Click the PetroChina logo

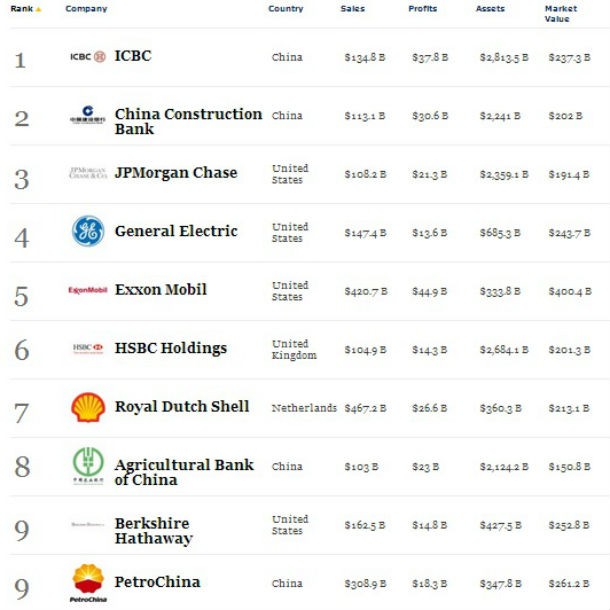(88, 582)
